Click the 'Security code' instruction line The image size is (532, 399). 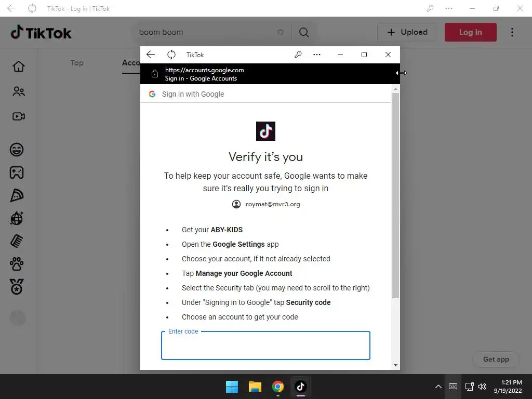pyautogui.click(x=256, y=302)
